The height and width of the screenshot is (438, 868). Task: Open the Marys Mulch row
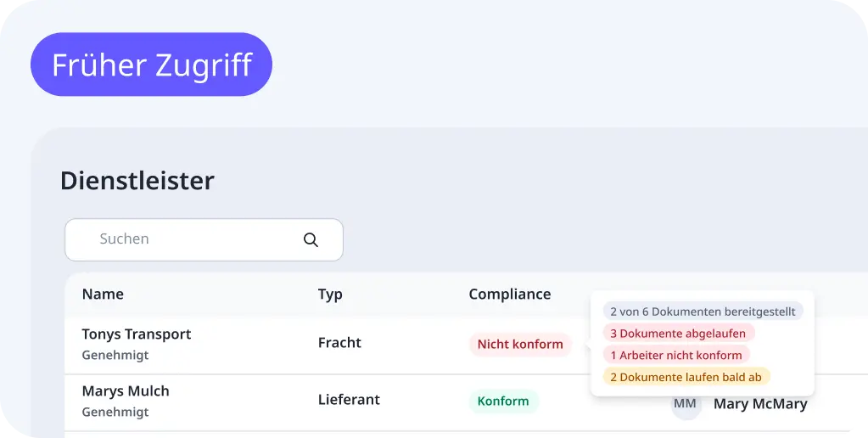(126, 391)
